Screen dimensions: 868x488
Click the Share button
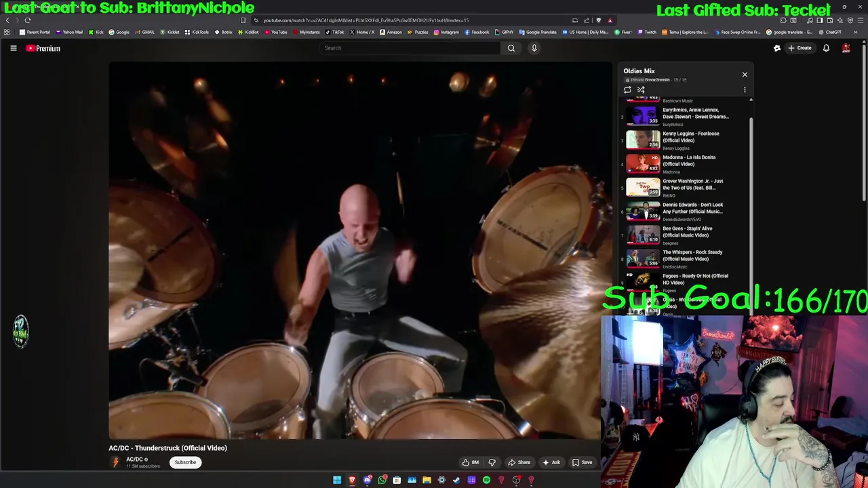tap(519, 462)
